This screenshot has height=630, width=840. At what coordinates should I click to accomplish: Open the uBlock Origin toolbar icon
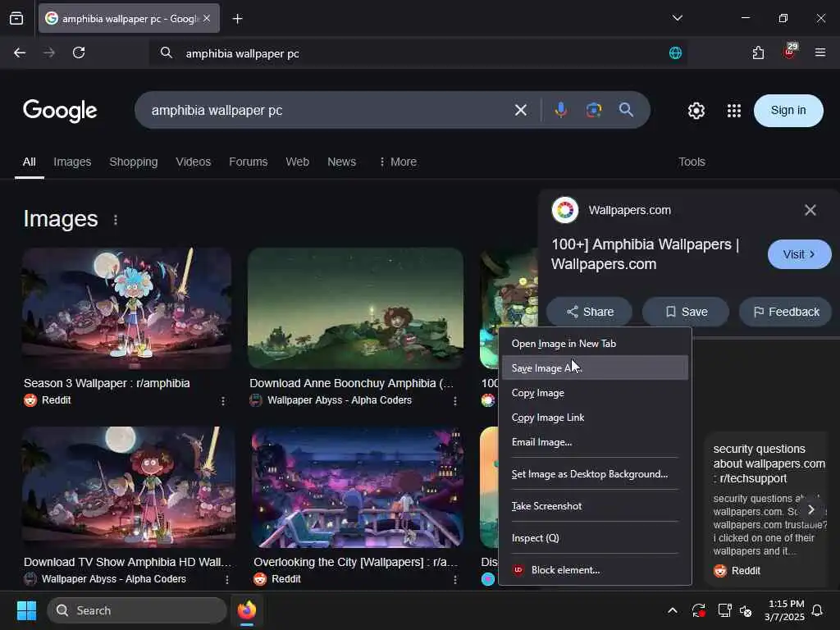point(790,52)
